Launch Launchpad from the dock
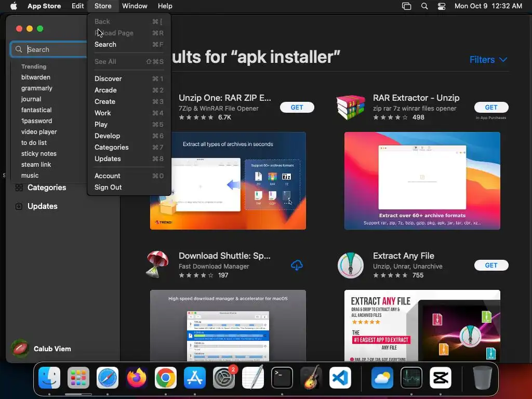This screenshot has width=532, height=399. [x=78, y=378]
